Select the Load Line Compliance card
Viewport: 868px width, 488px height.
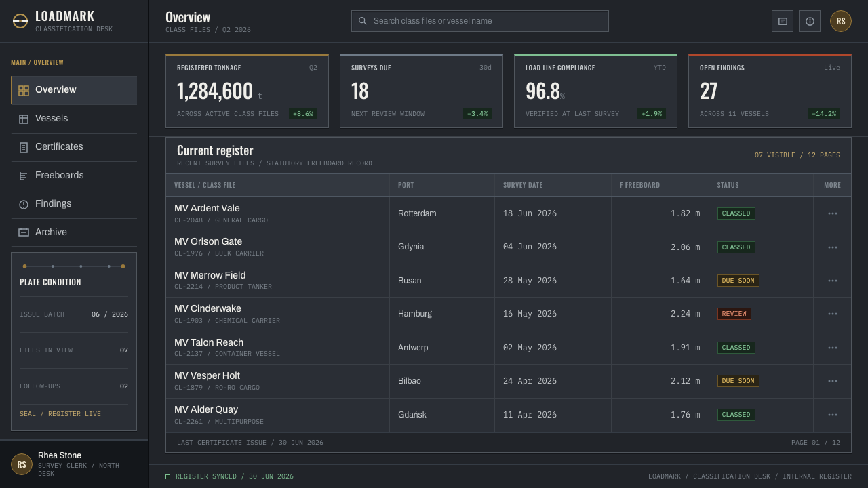coord(595,91)
